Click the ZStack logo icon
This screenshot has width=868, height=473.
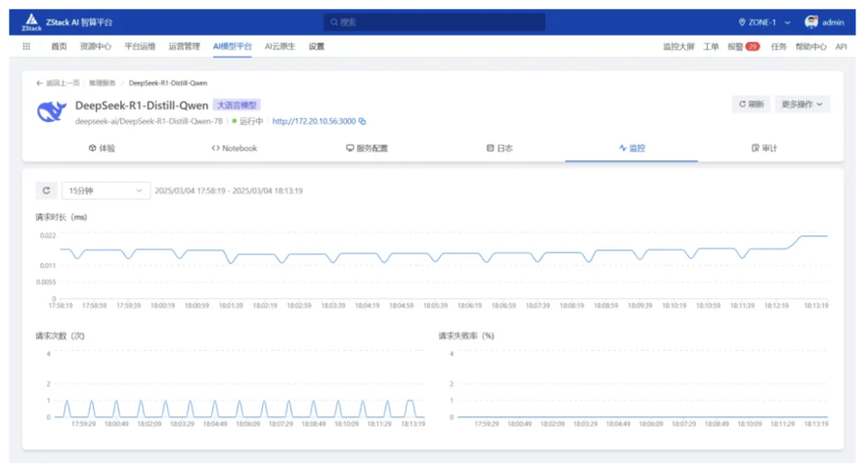pyautogui.click(x=32, y=21)
